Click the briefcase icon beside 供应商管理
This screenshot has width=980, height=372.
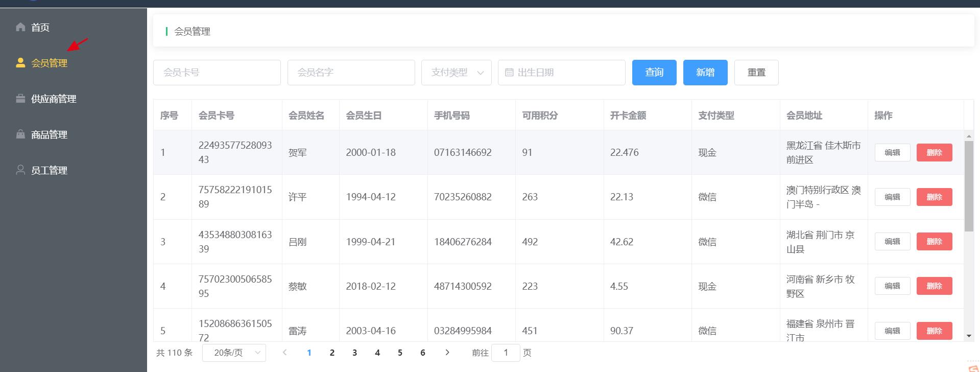click(20, 99)
